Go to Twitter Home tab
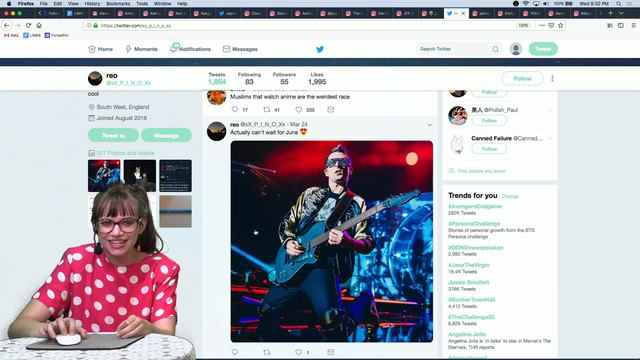 (x=100, y=49)
